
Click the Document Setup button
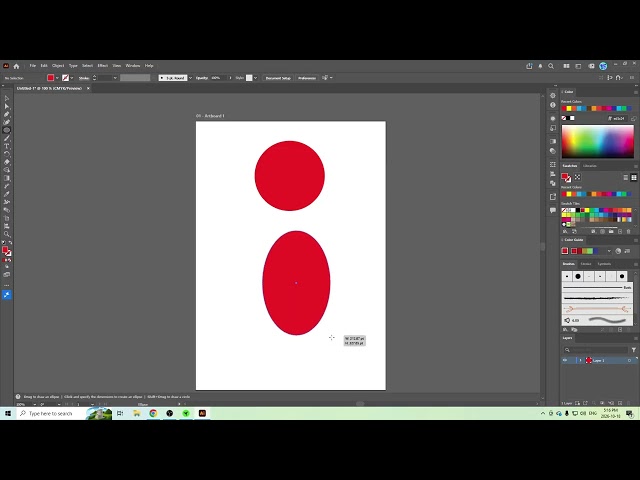278,78
